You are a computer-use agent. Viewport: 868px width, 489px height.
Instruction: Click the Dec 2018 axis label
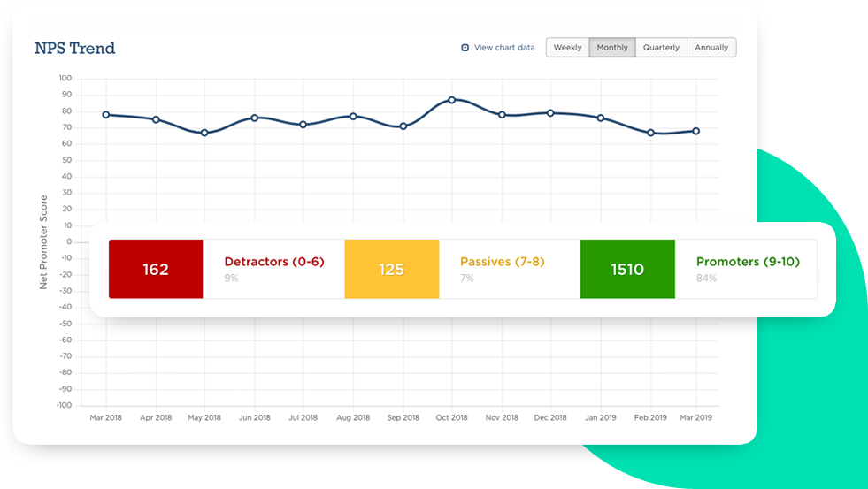coord(550,417)
